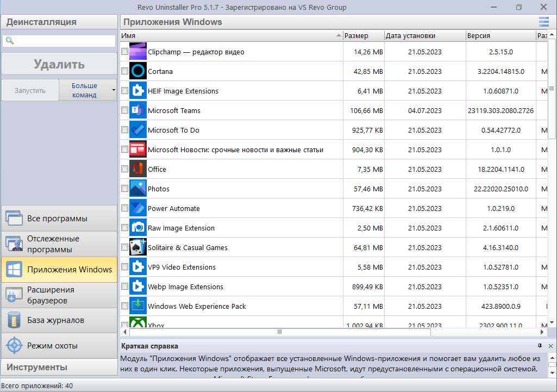This screenshot has width=557, height=392.
Task: Click the Microsoft Новости news icon
Action: point(138,150)
